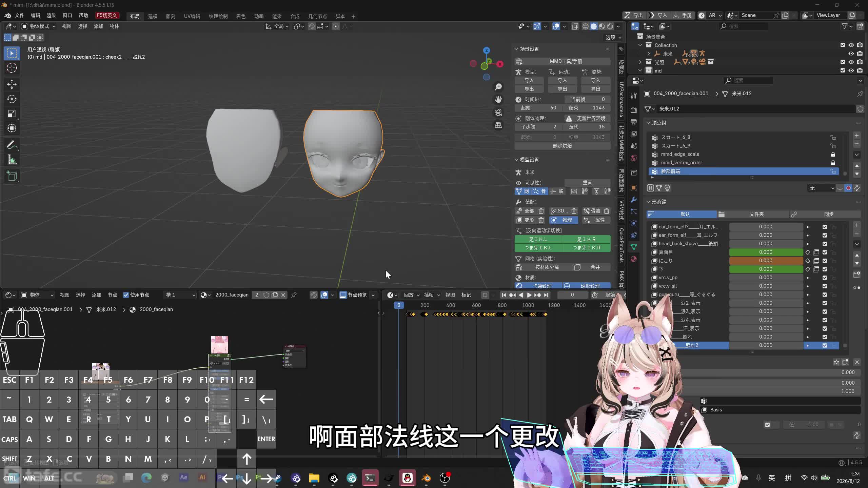The width and height of the screenshot is (868, 488).
Task: Play animation forward in timeline
Action: point(529,295)
